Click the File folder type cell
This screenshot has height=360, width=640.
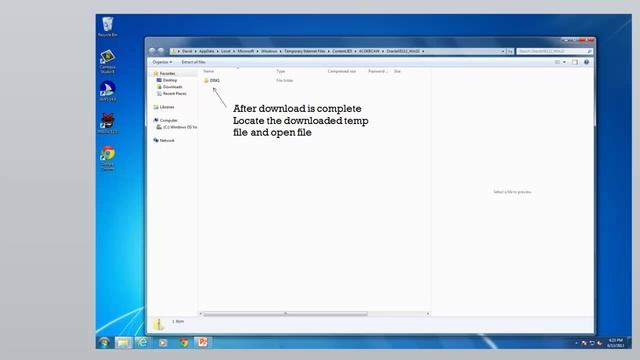click(x=284, y=80)
